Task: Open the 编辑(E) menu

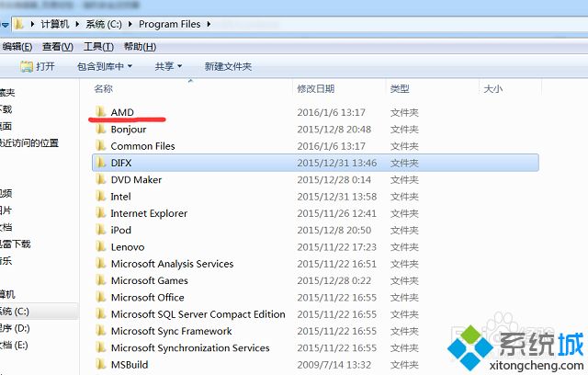Action: [17, 47]
